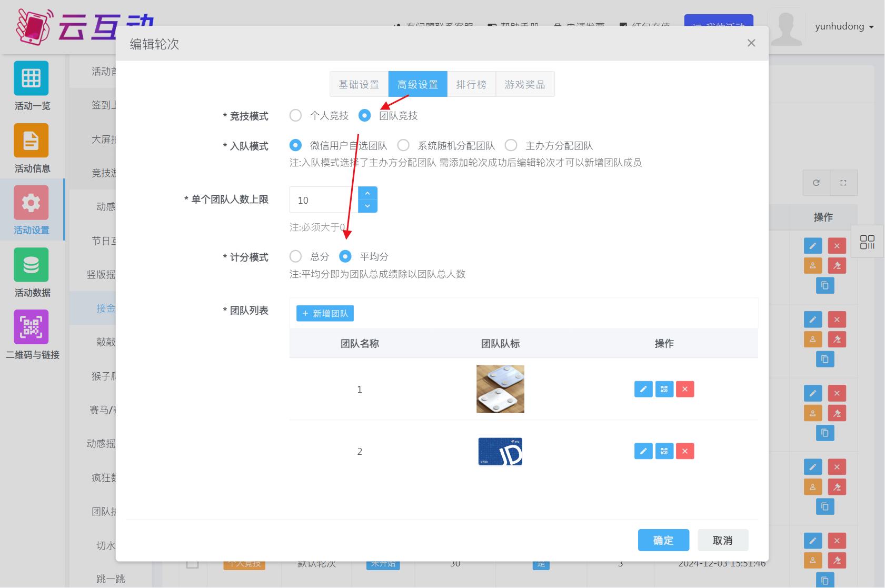Open 活动一览 sidebar icon
The height and width of the screenshot is (588, 885).
[x=31, y=78]
